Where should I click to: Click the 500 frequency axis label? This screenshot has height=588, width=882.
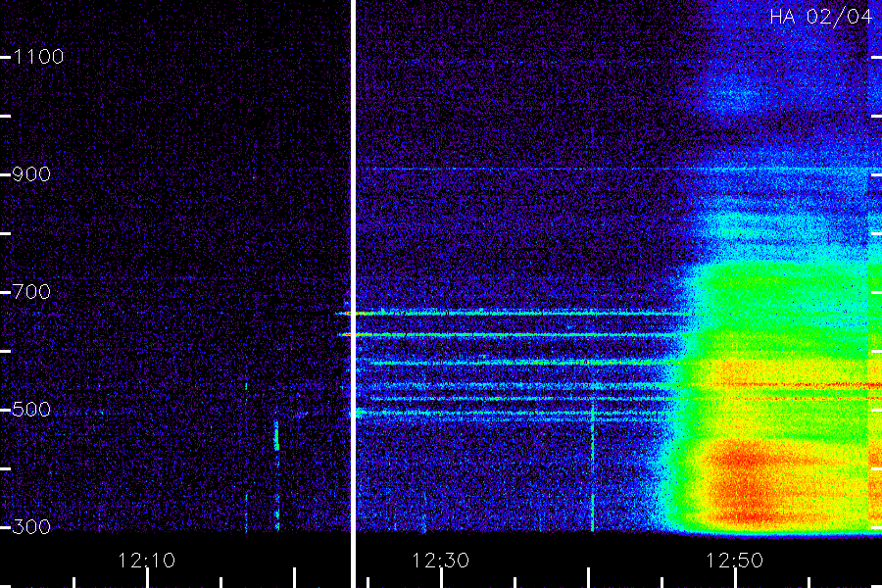pyautogui.click(x=31, y=410)
